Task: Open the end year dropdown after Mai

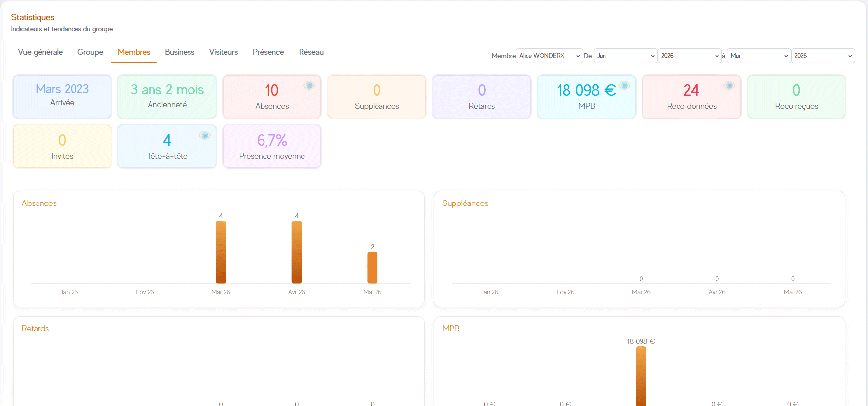Action: click(823, 56)
